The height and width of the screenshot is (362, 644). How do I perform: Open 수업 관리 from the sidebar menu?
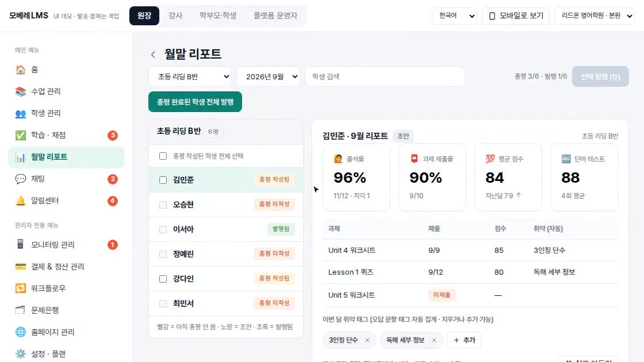(x=66, y=91)
